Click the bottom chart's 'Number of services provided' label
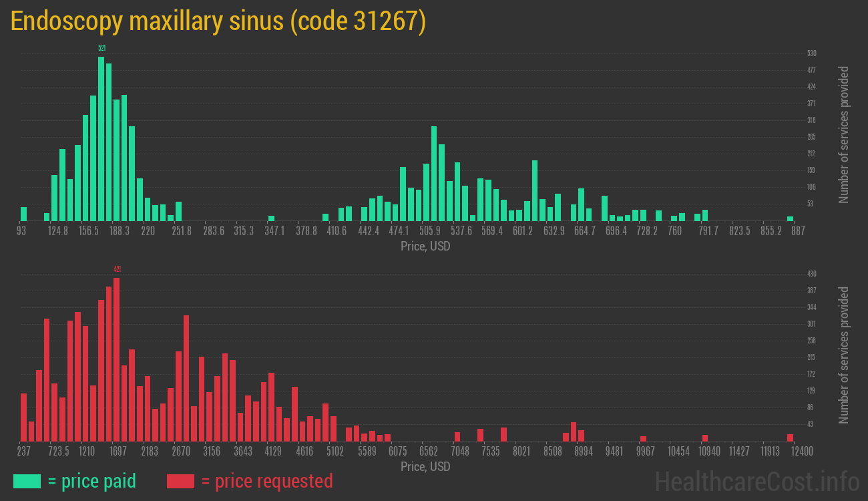This screenshot has width=868, height=501. [x=844, y=355]
